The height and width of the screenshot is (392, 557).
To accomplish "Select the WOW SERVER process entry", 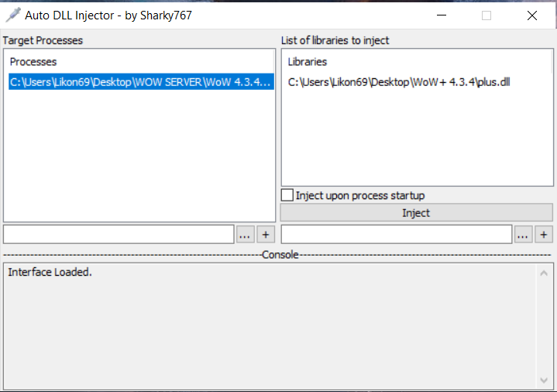I will [141, 82].
